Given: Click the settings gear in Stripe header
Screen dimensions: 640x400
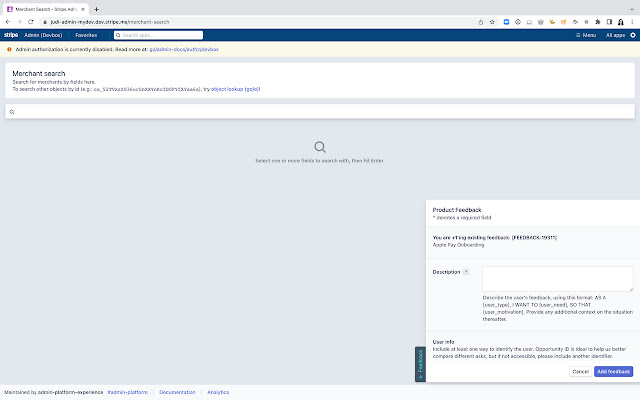Looking at the screenshot, I should point(633,35).
